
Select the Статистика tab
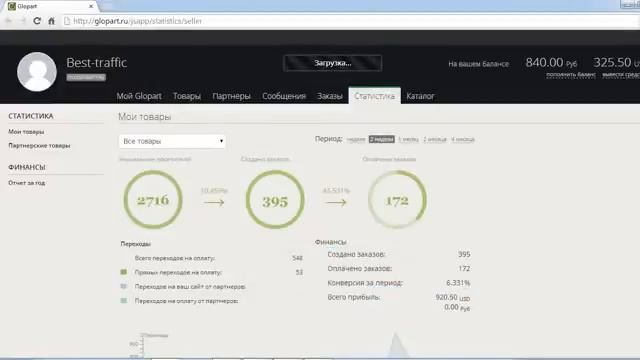pos(374,96)
